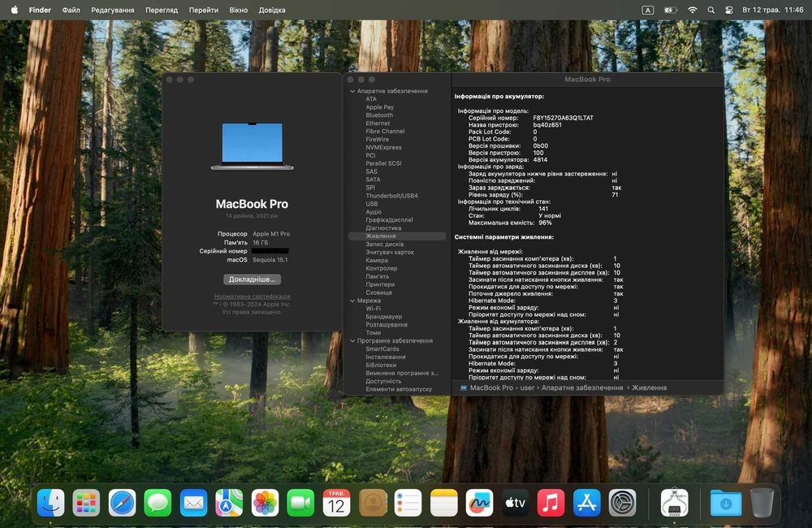The width and height of the screenshot is (812, 528).
Task: Select Wi-Fi under Мережа
Action: coord(373,309)
